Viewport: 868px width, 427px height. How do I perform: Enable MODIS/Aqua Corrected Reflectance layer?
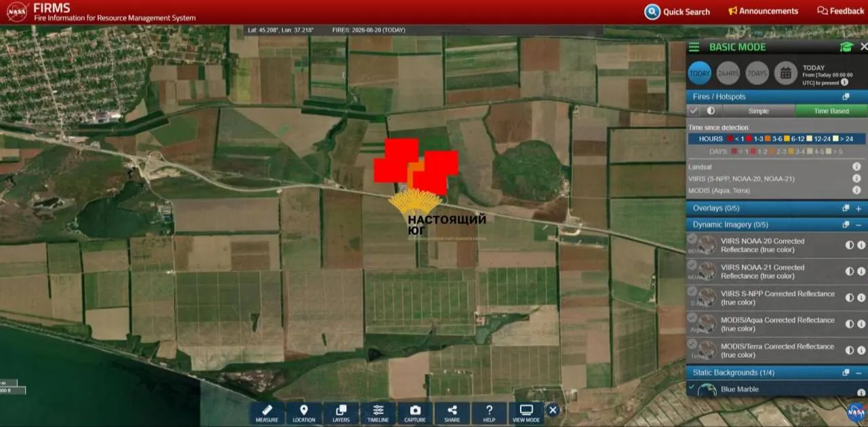pyautogui.click(x=692, y=318)
